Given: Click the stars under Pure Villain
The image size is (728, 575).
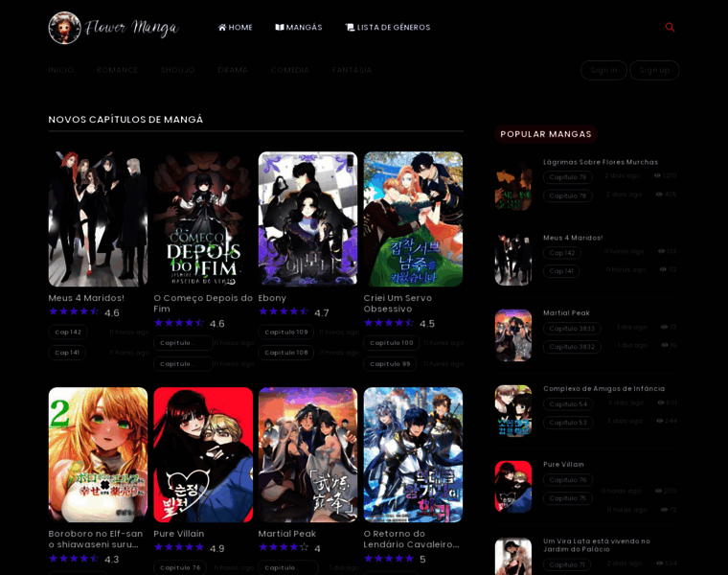Looking at the screenshot, I should [x=179, y=547].
